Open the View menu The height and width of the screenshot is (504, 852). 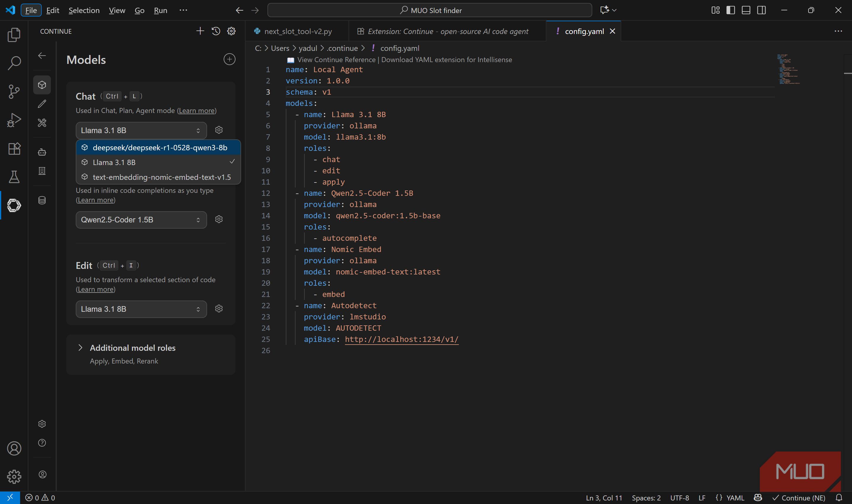117,10
